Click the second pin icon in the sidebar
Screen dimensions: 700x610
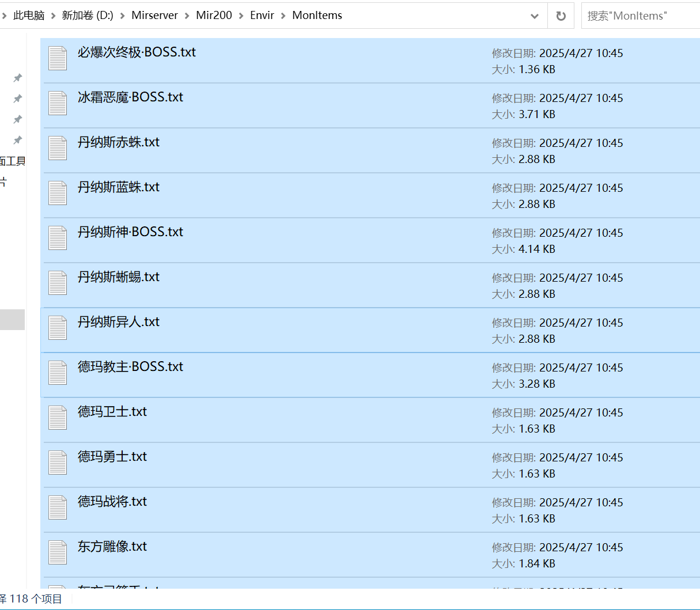pos(18,98)
